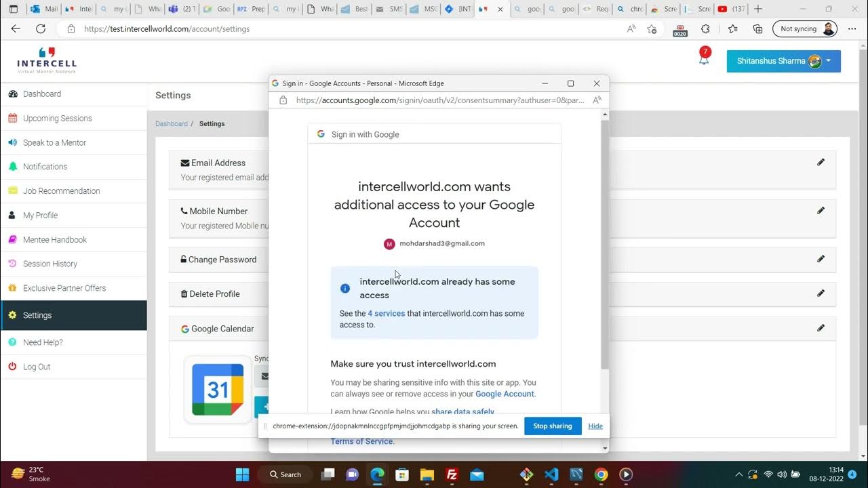Click Hide on the screen sharing bar

coord(595,426)
